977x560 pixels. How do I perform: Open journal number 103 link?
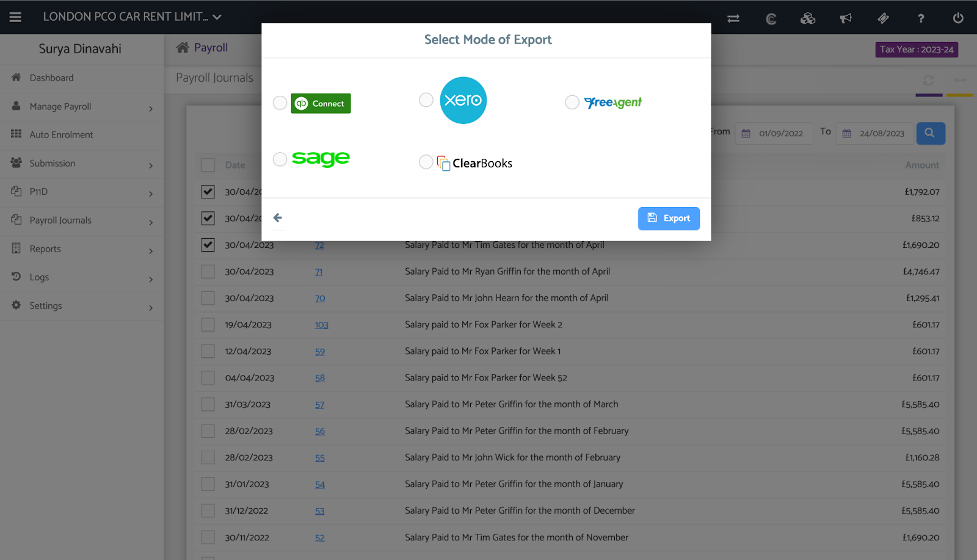point(322,325)
